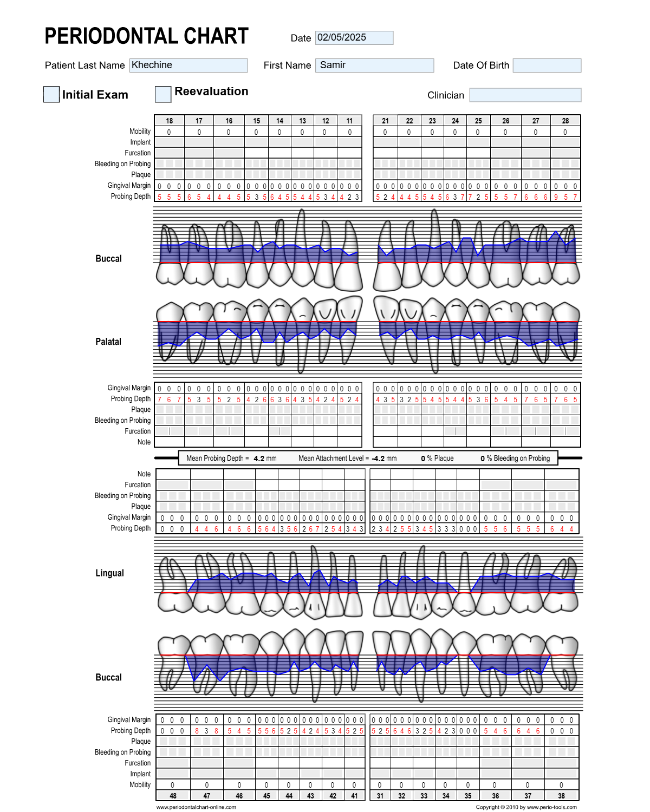Check the Reevaluation checkbox
650x812 pixels.
tap(163, 94)
